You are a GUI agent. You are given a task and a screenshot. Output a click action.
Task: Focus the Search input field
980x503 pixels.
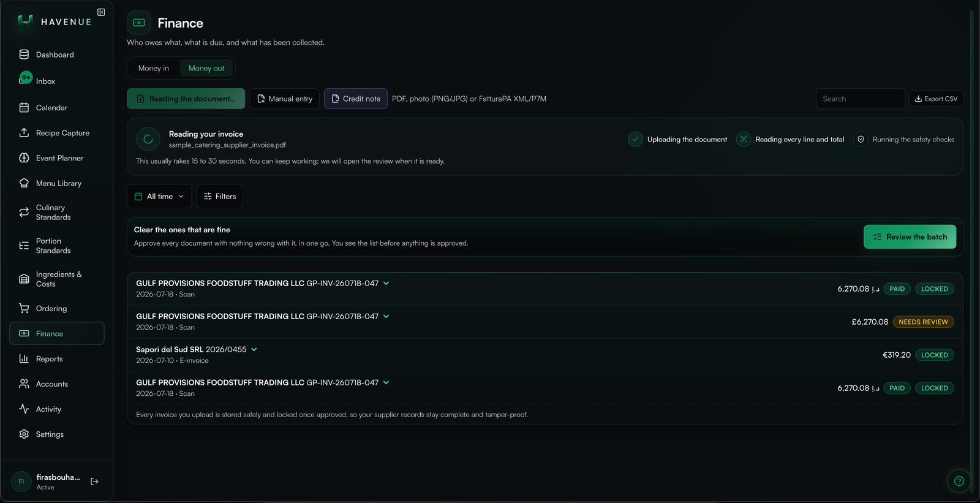pos(861,99)
